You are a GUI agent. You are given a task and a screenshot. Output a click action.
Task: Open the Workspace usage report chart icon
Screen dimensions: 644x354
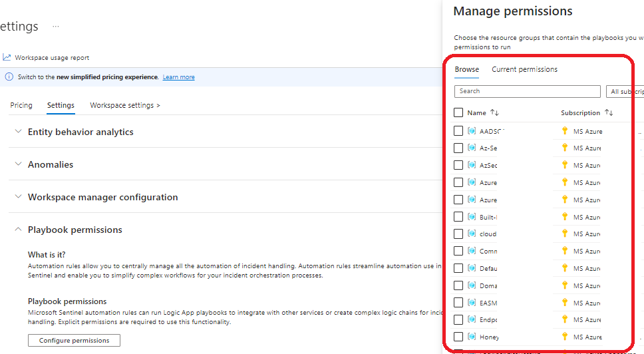(7, 57)
